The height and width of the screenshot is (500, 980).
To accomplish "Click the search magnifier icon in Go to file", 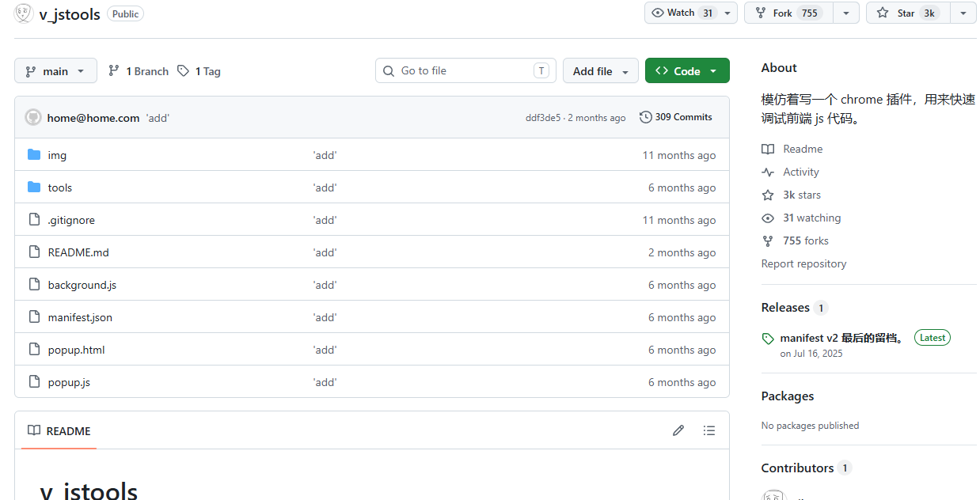I will click(x=389, y=71).
